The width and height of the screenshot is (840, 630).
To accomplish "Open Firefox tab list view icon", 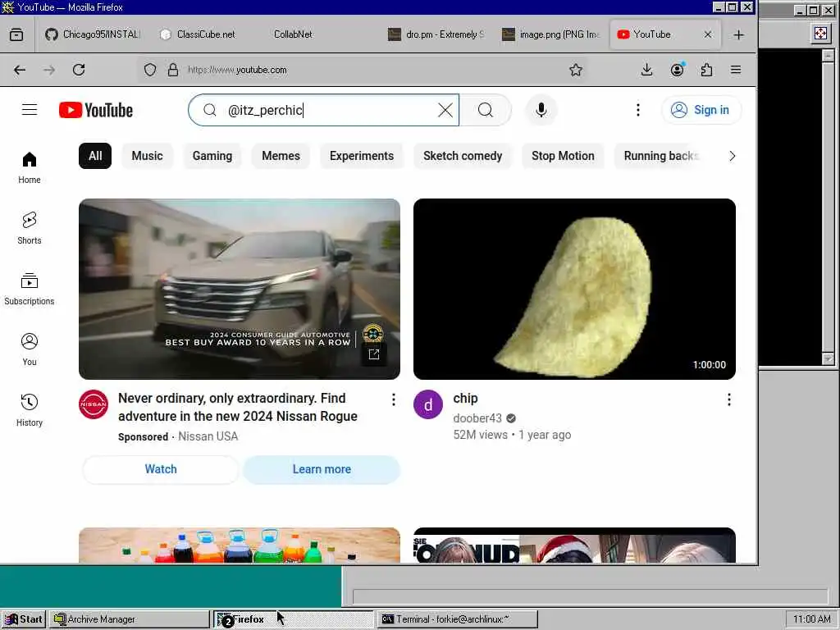I will pos(16,34).
